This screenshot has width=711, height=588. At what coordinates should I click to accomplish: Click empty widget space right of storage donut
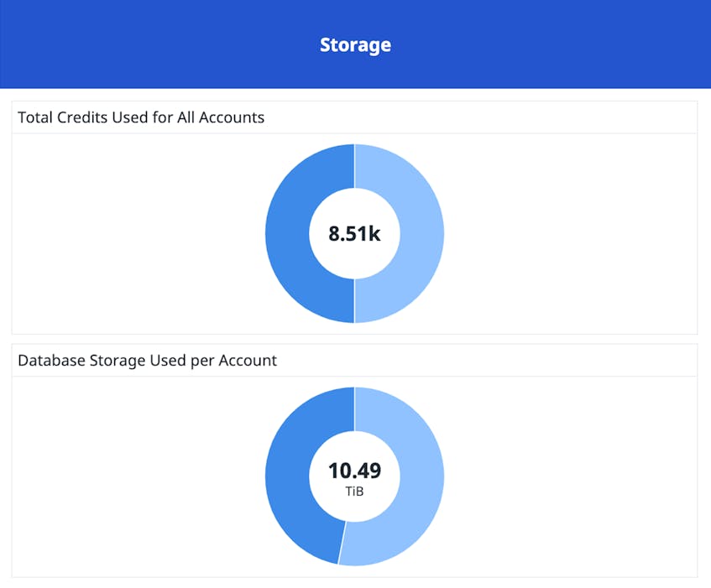[x=571, y=476]
